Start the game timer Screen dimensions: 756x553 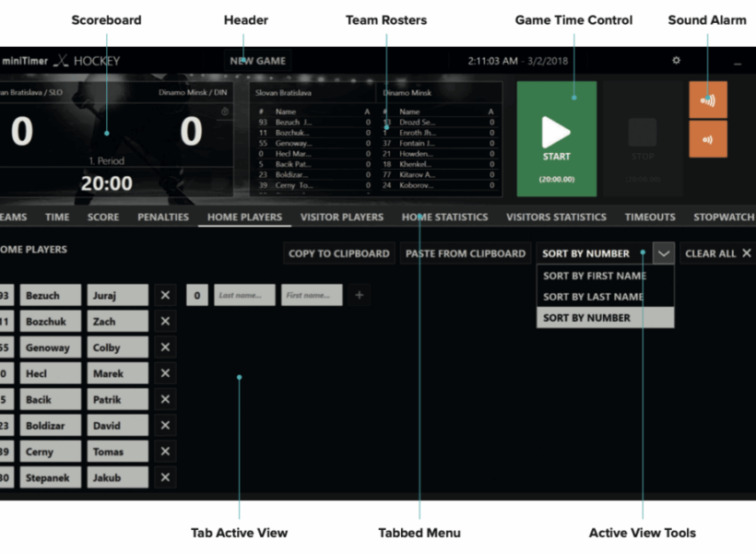556,138
